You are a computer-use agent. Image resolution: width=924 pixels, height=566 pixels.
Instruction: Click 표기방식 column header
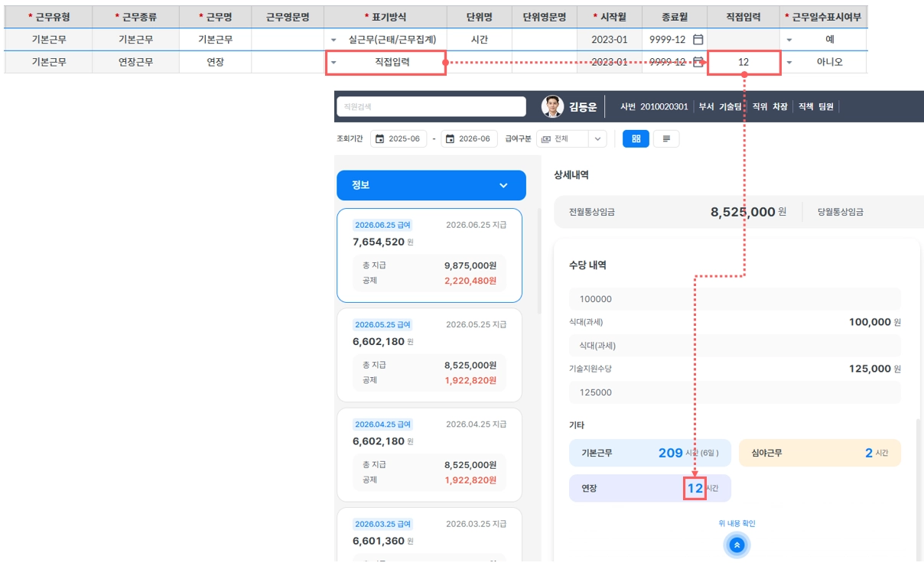[x=385, y=16]
